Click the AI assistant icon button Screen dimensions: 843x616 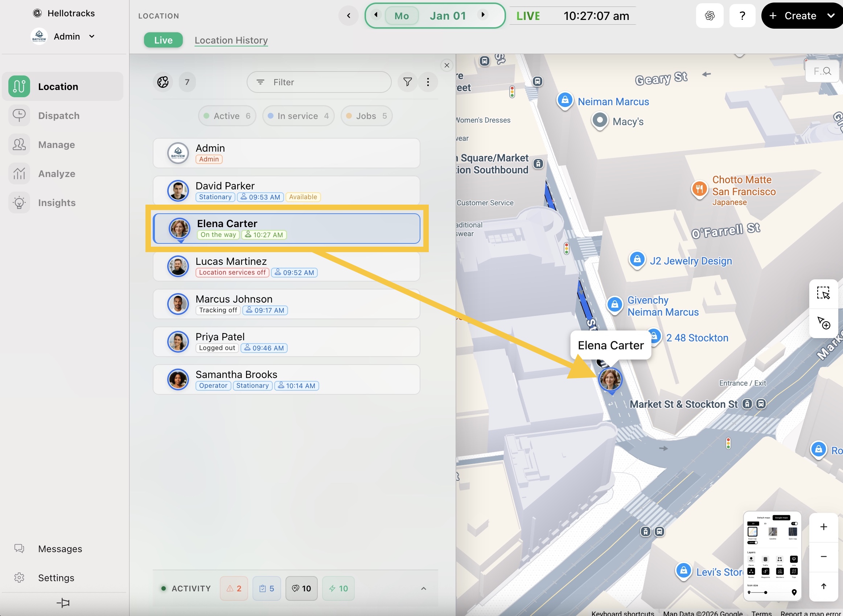709,16
